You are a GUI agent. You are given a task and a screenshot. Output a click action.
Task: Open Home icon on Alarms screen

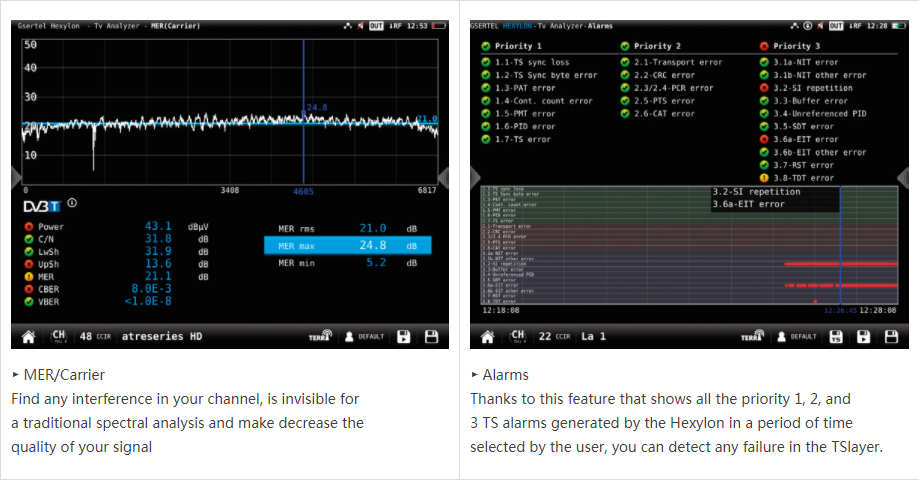point(488,337)
